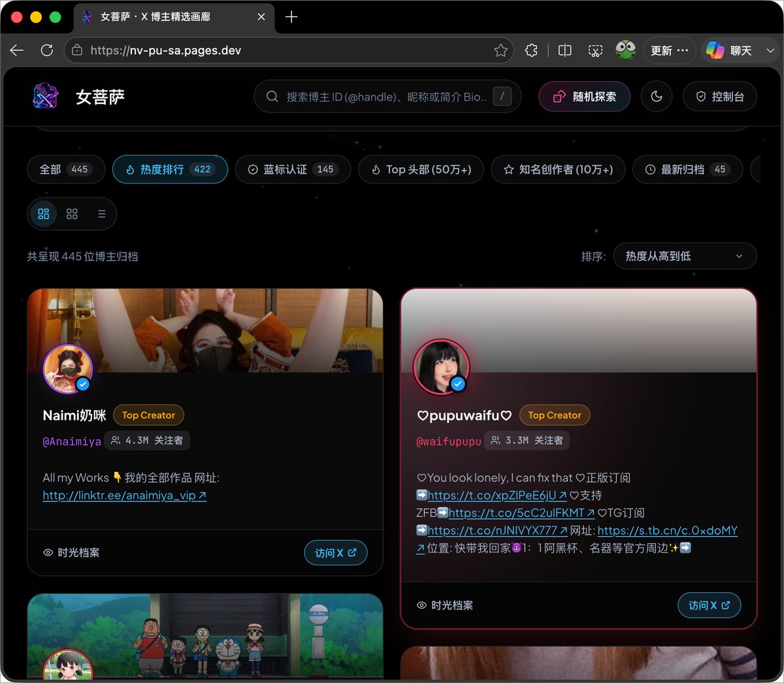Open 时光档案 on pupuwaifu card
The height and width of the screenshot is (683, 784).
445,605
